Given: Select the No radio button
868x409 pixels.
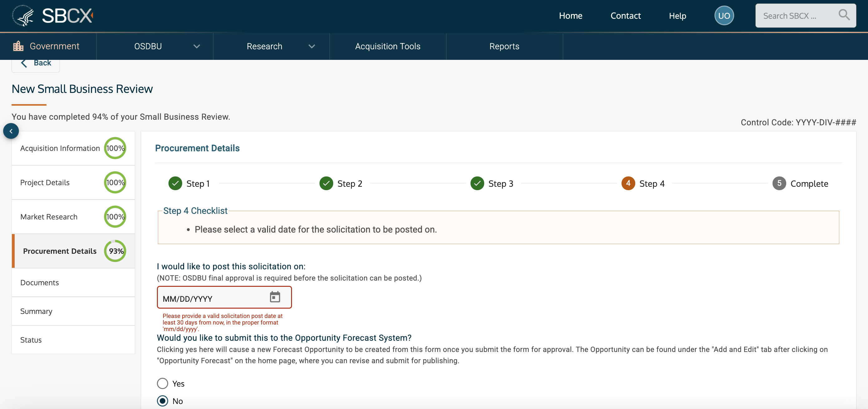Looking at the screenshot, I should click(x=163, y=401).
